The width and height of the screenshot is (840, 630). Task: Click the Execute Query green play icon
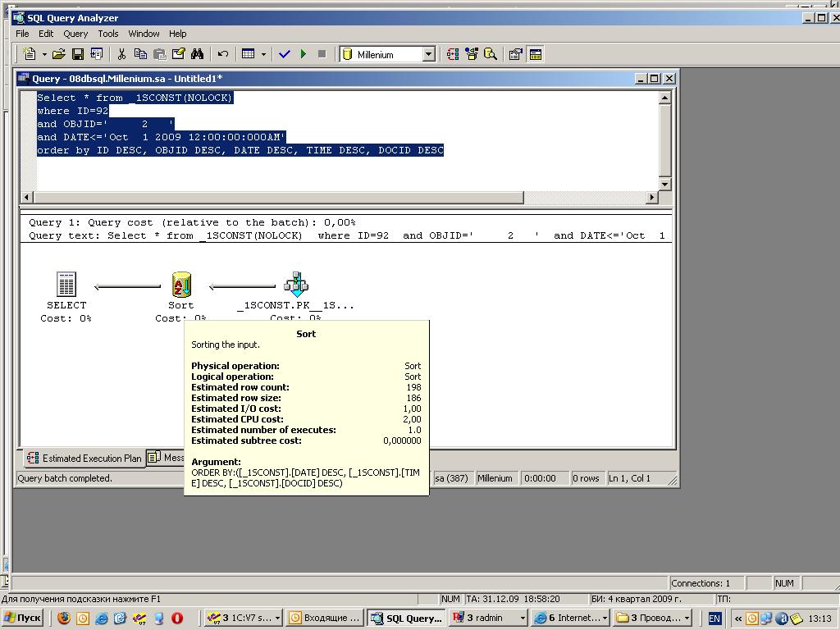(x=304, y=54)
